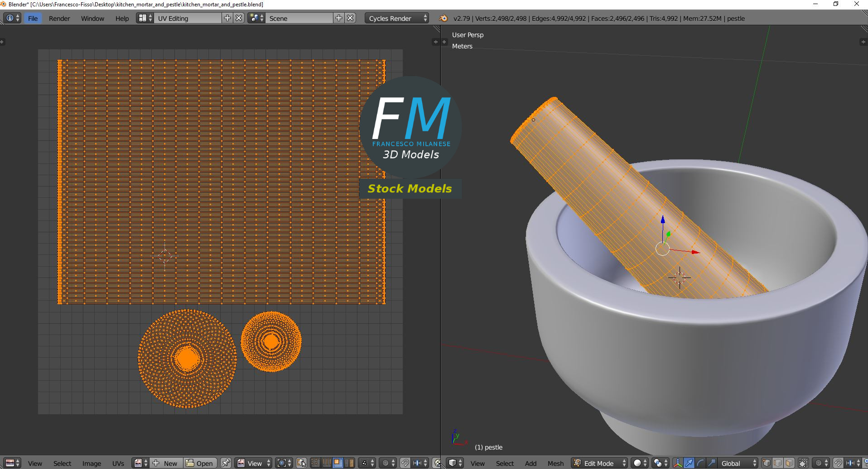Image resolution: width=868 pixels, height=469 pixels.
Task: Enable the scale manipulator
Action: [712, 463]
